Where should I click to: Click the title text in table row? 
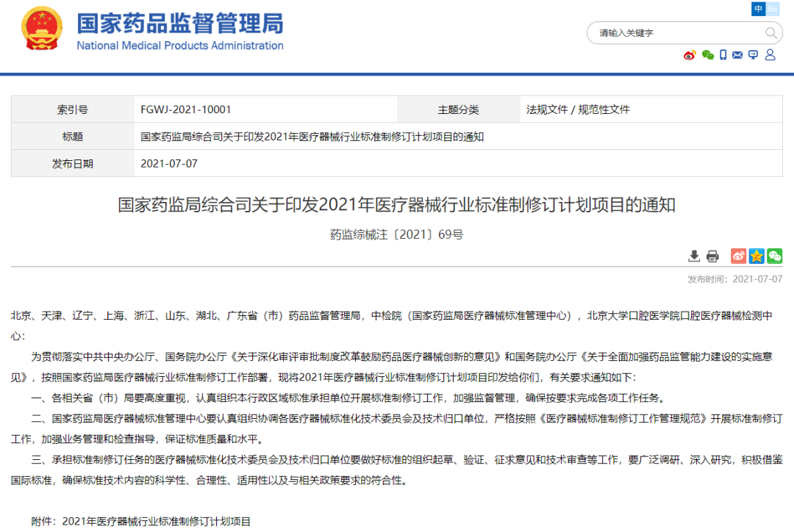coord(312,137)
